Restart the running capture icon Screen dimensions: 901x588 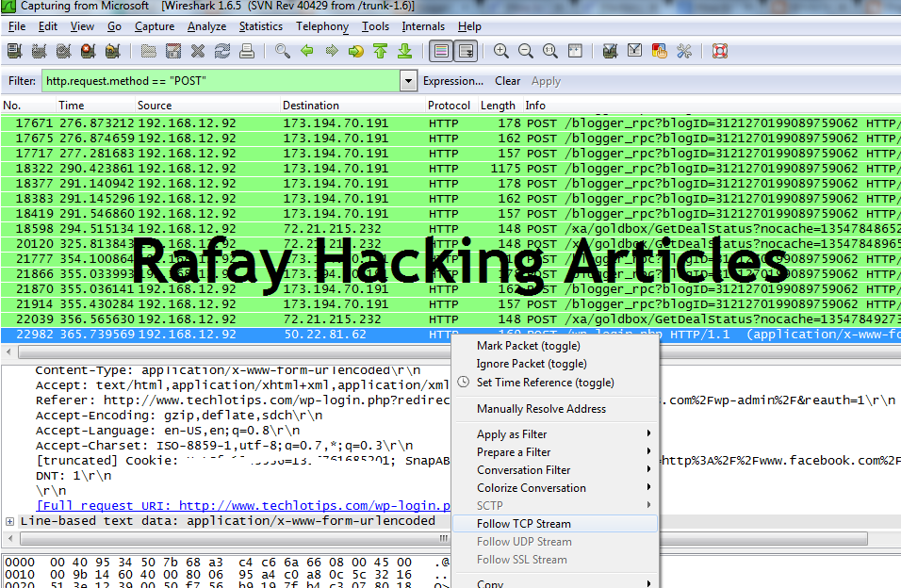coord(113,51)
